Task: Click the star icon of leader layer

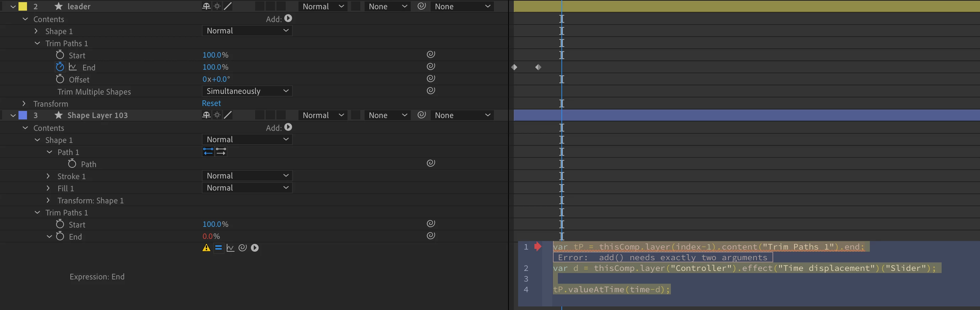Action: click(x=58, y=6)
